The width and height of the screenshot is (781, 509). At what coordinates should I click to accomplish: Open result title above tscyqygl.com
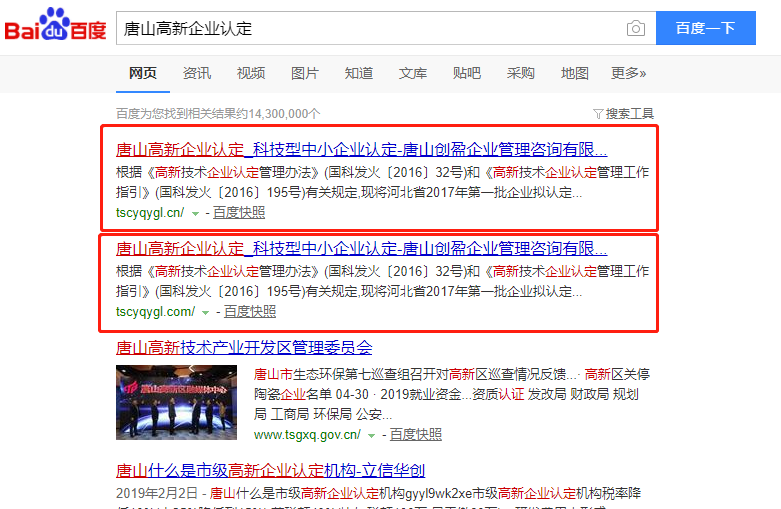coord(361,248)
